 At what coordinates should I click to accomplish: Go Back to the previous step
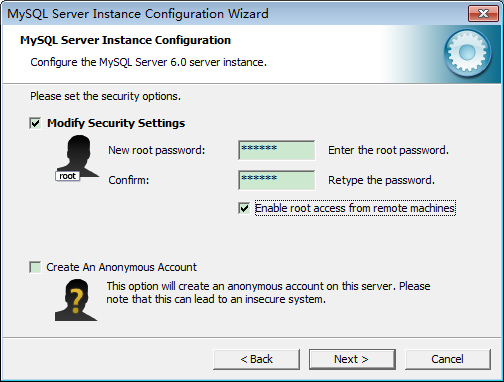[256, 359]
